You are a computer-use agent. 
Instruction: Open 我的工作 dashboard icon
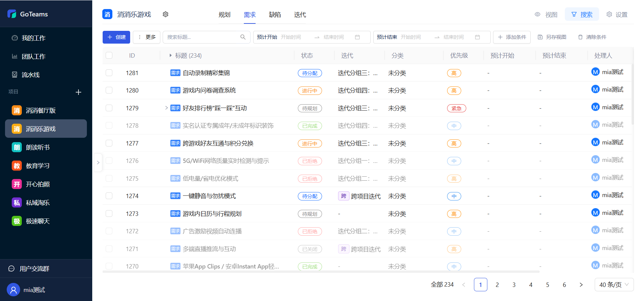[x=14, y=38]
